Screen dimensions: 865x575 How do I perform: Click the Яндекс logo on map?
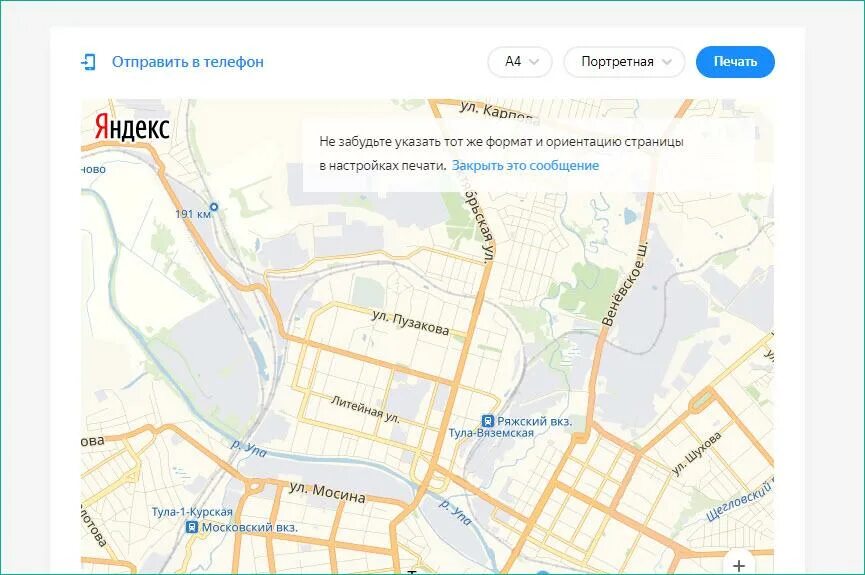tap(132, 127)
